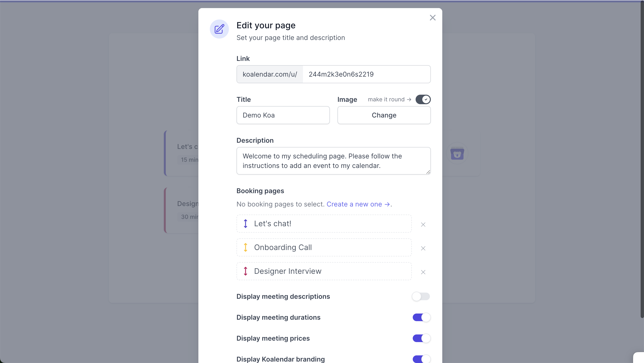Disable Display meeting durations
Image resolution: width=644 pixels, height=363 pixels.
click(x=422, y=317)
